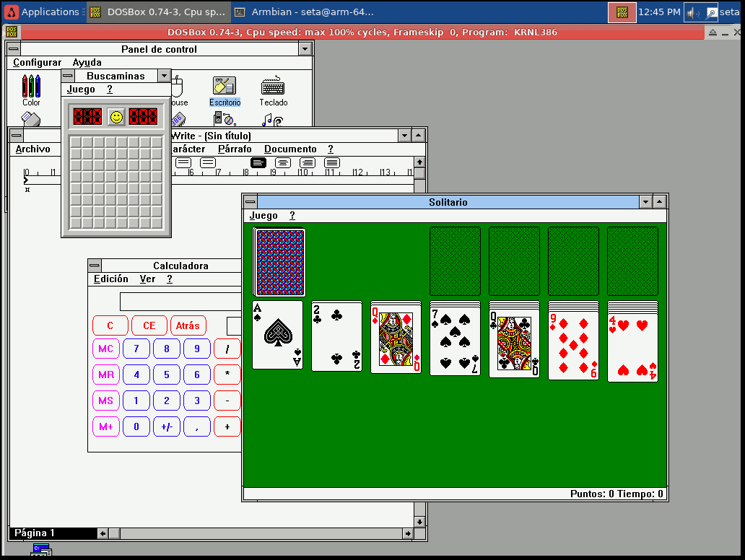This screenshot has height=560, width=745.
Task: Toggle centered alignment in Write ruler
Action: coord(283,163)
